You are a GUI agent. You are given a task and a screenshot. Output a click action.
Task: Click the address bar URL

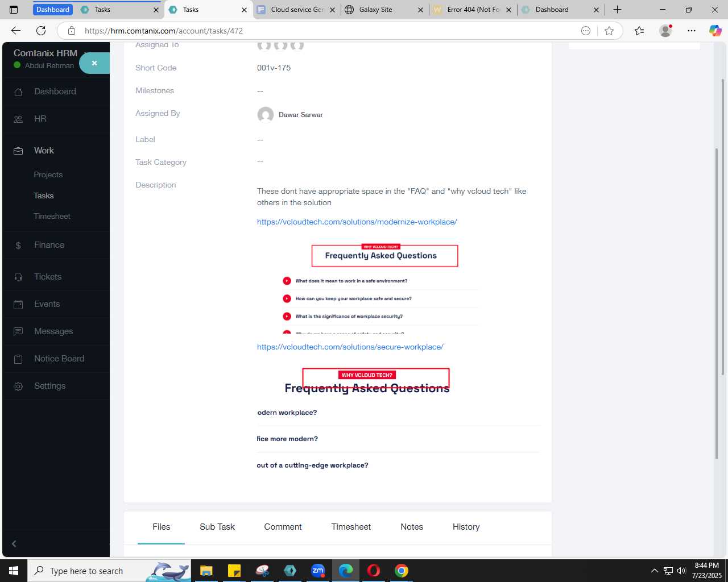coord(164,31)
